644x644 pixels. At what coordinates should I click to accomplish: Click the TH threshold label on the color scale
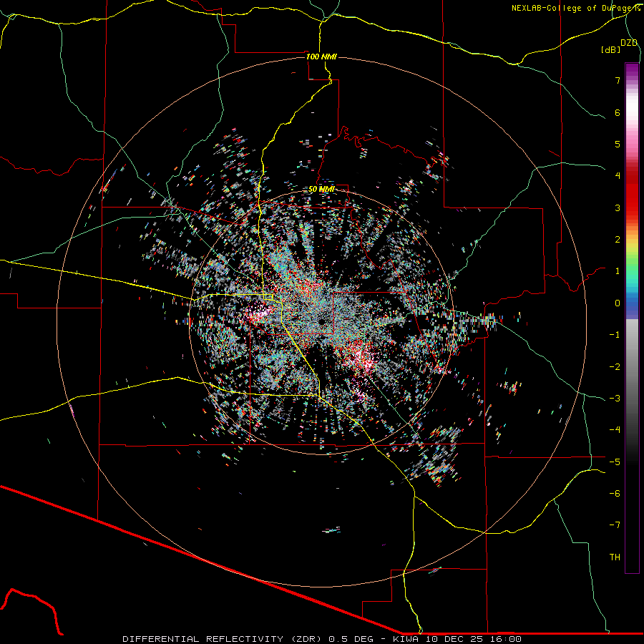pyautogui.click(x=615, y=557)
